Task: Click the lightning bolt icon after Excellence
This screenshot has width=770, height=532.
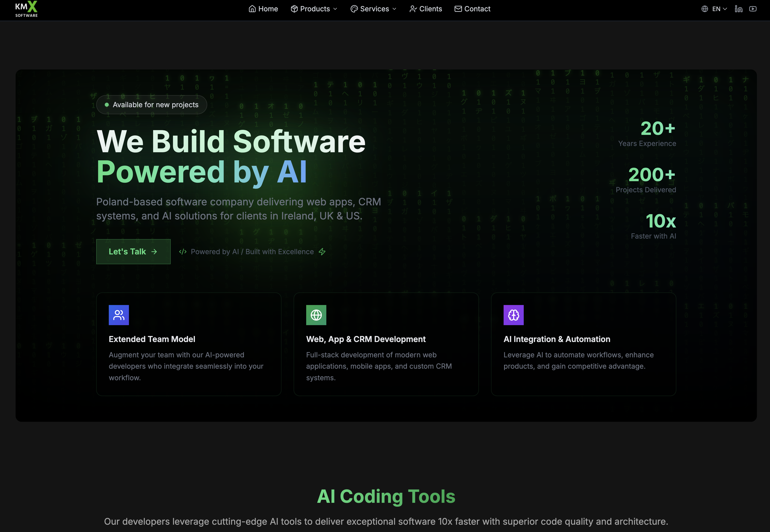Action: pyautogui.click(x=322, y=252)
